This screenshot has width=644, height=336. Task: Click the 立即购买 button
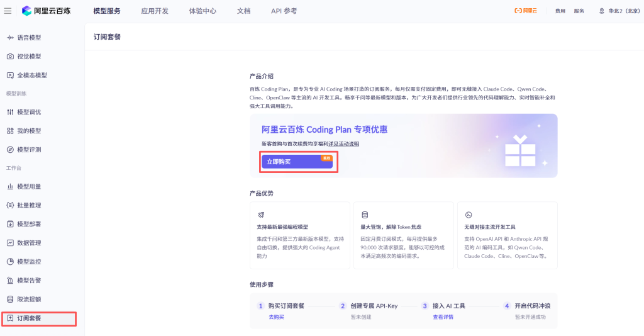297,162
